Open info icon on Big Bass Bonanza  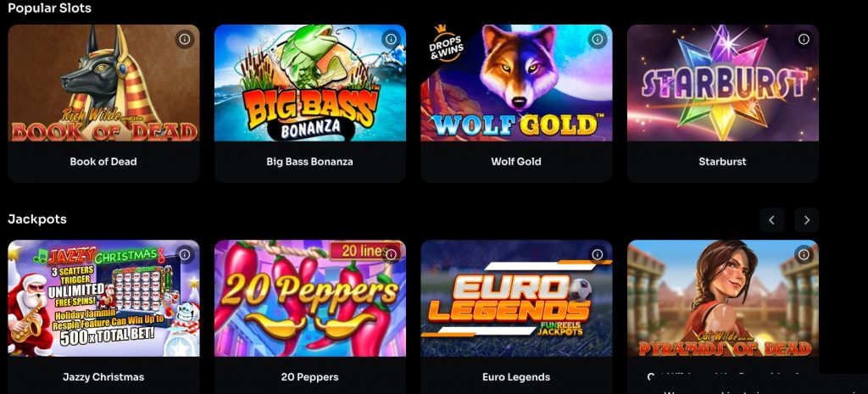click(392, 39)
